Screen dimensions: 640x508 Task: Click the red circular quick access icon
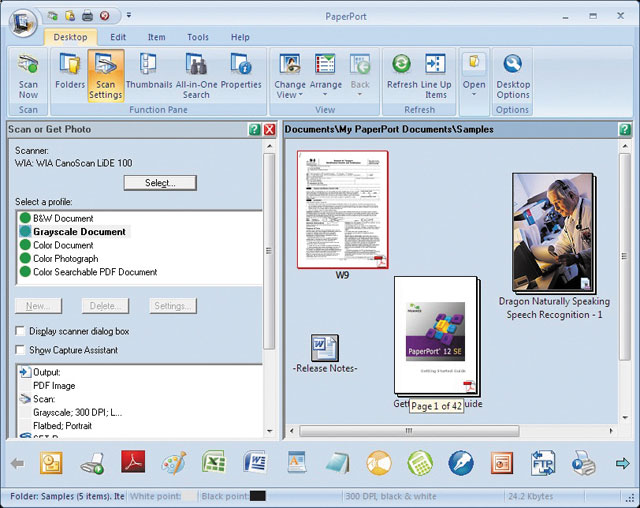click(x=105, y=16)
